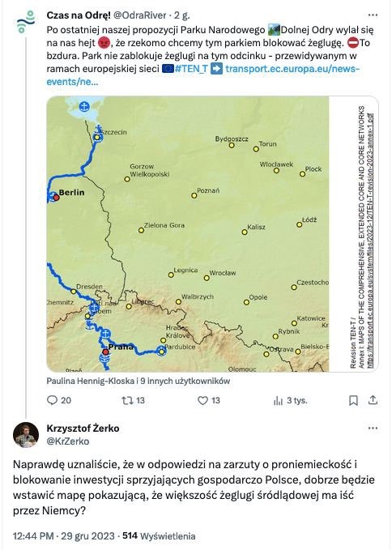Click the reply speech bubble icon
This screenshot has height=550, width=392.
(52, 400)
